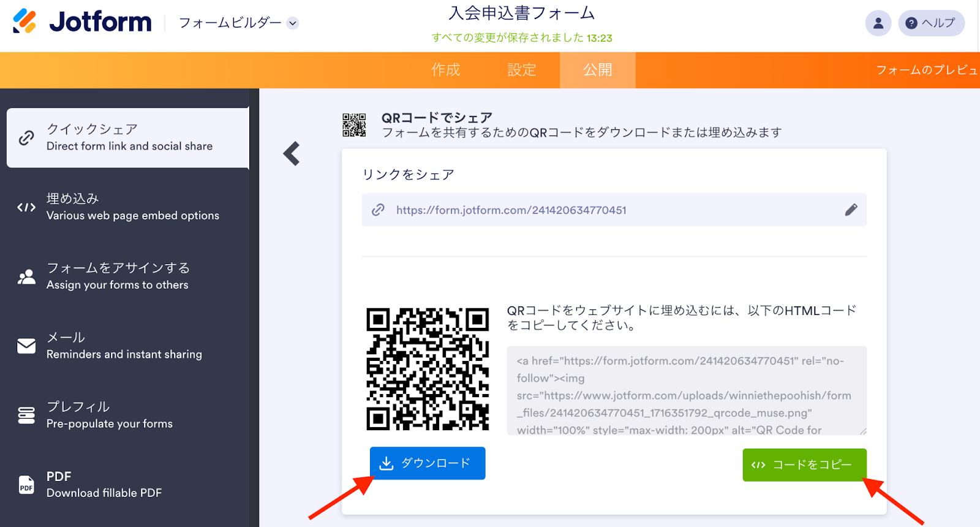The height and width of the screenshot is (527, 980).
Task: Click the chain link icon in URL field
Action: pos(378,210)
